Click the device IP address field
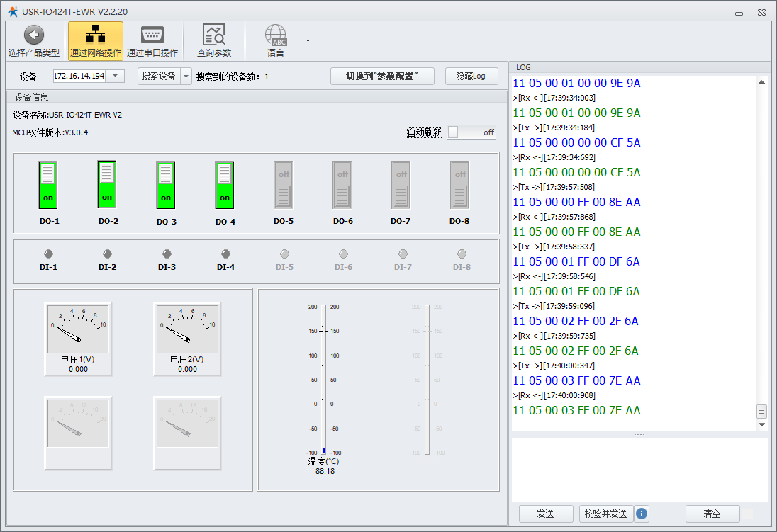This screenshot has width=777, height=532. tap(79, 76)
